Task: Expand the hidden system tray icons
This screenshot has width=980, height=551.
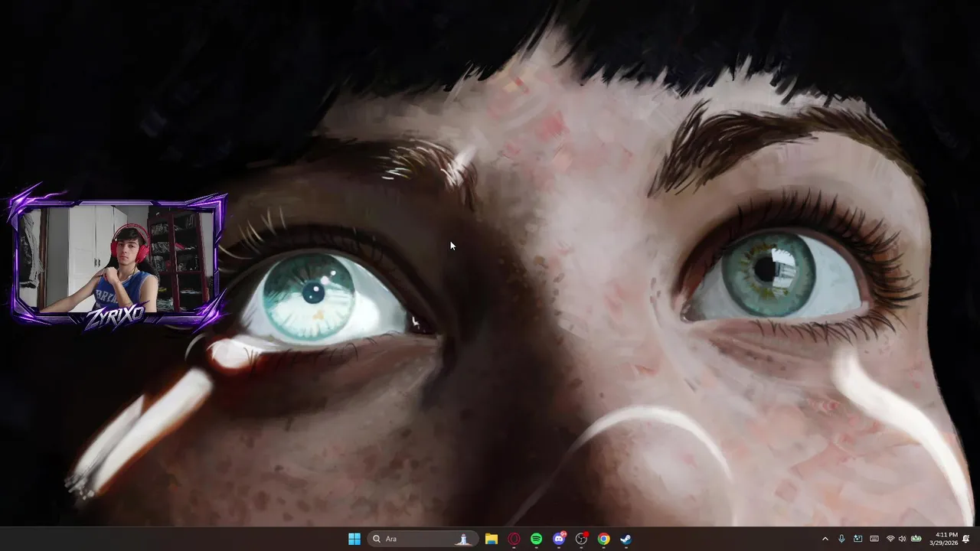Action: point(825,539)
